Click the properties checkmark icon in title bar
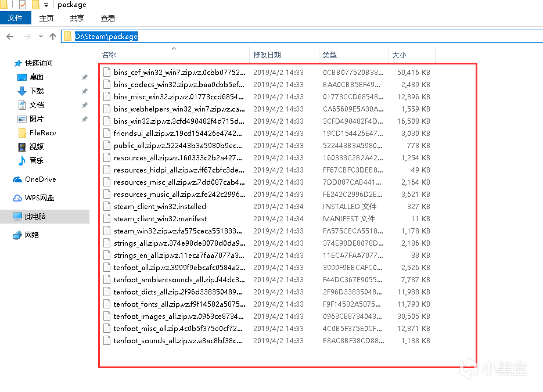The image size is (543, 392). coord(23,5)
